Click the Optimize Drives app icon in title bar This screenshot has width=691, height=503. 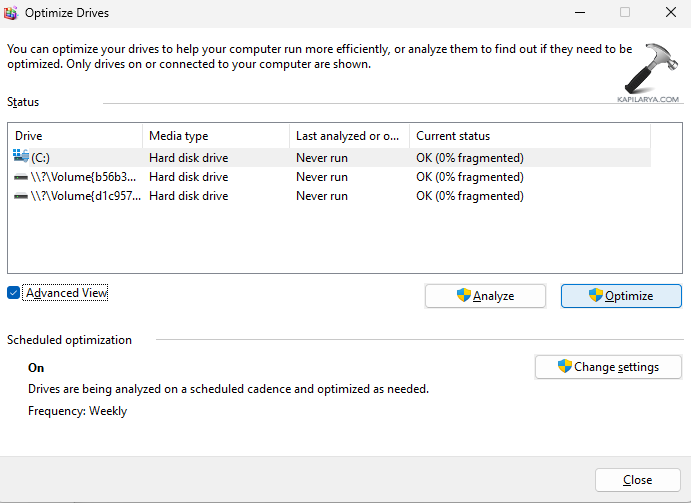point(12,13)
